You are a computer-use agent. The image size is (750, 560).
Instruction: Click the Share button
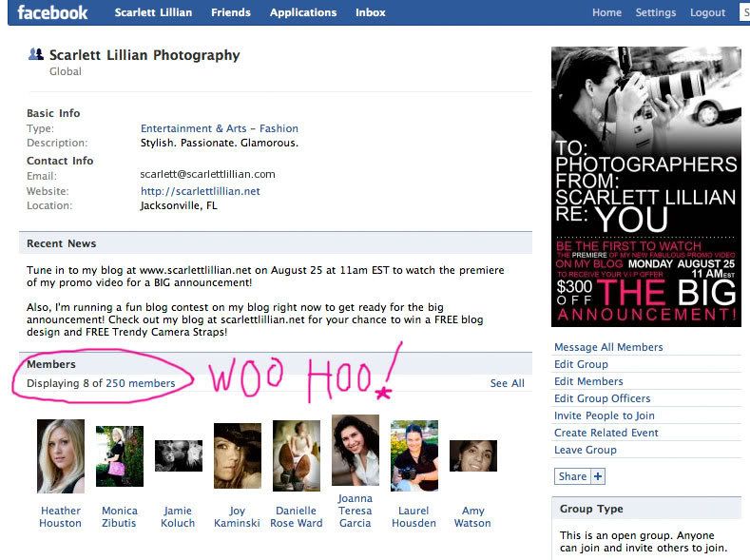tap(572, 476)
